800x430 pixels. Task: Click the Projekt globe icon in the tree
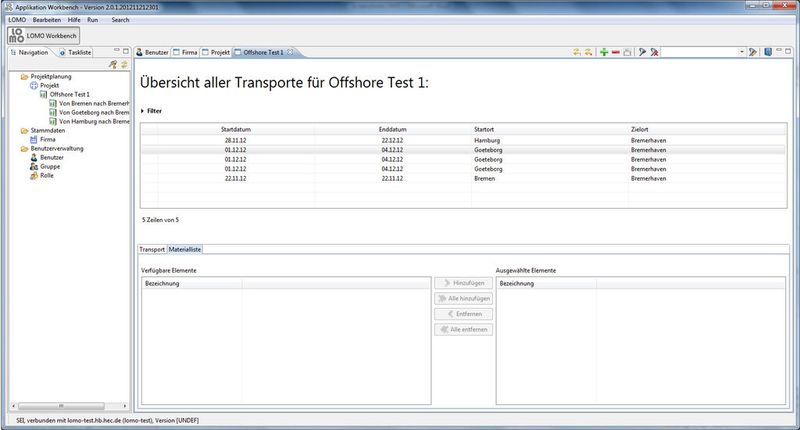pos(34,85)
